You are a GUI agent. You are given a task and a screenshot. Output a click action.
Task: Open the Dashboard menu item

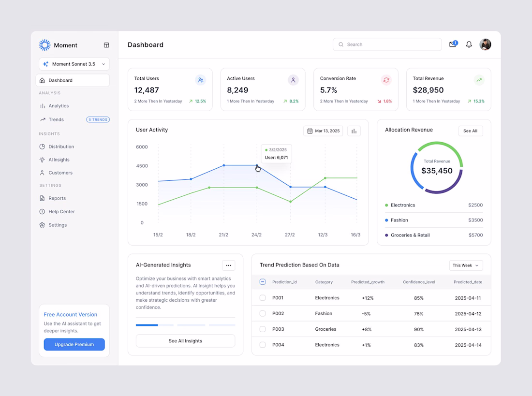73,80
